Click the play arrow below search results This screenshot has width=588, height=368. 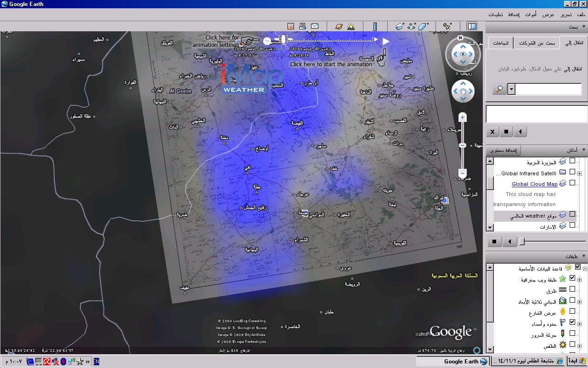coord(520,132)
